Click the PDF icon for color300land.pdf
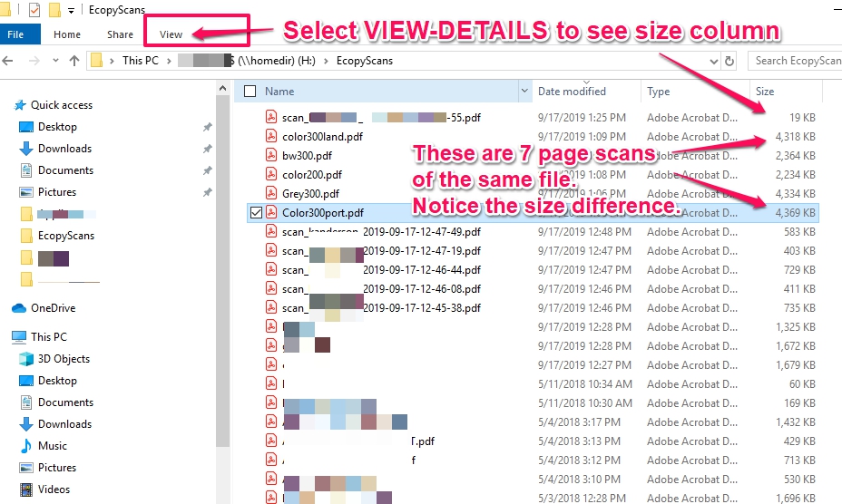Screen dimensions: 842x504 [x=270, y=136]
